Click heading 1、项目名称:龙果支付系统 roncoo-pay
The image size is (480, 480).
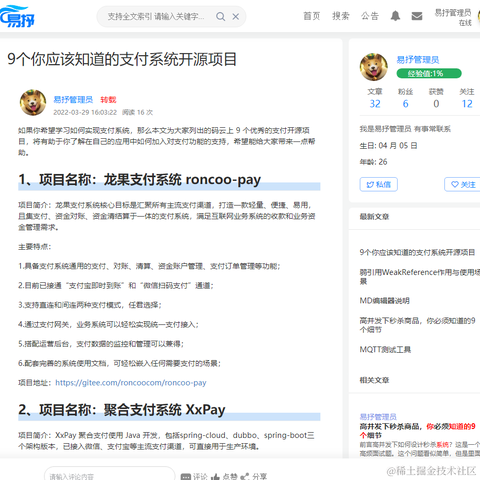[x=139, y=180]
